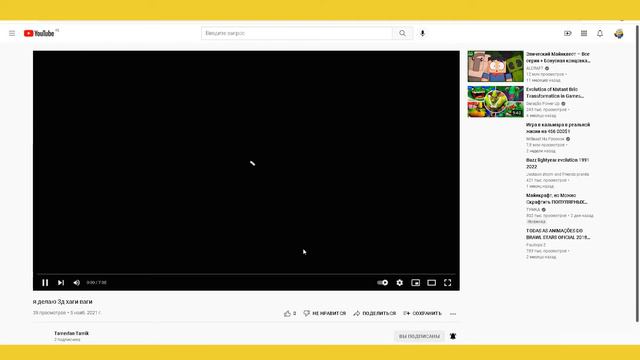Open the YouTube apps grid icon
Viewport: 640px width, 360px height.
(x=584, y=33)
